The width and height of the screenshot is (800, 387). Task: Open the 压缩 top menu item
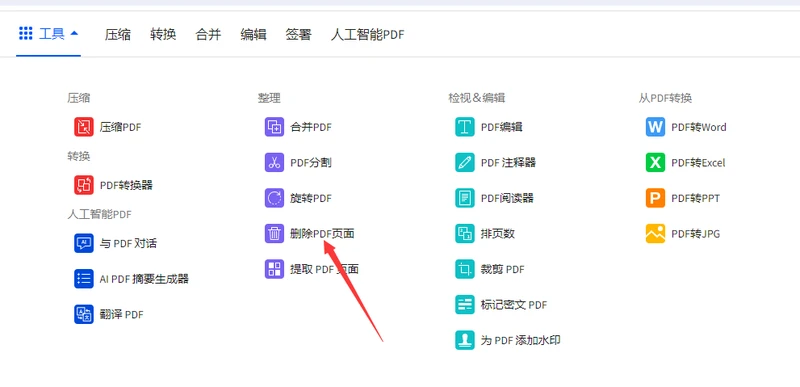pos(118,35)
